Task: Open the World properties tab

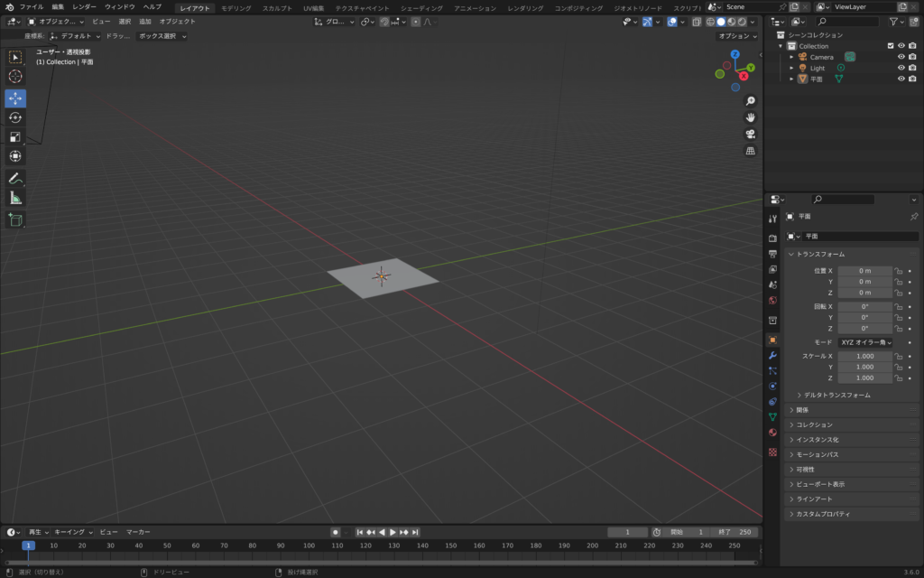Action: (x=772, y=300)
